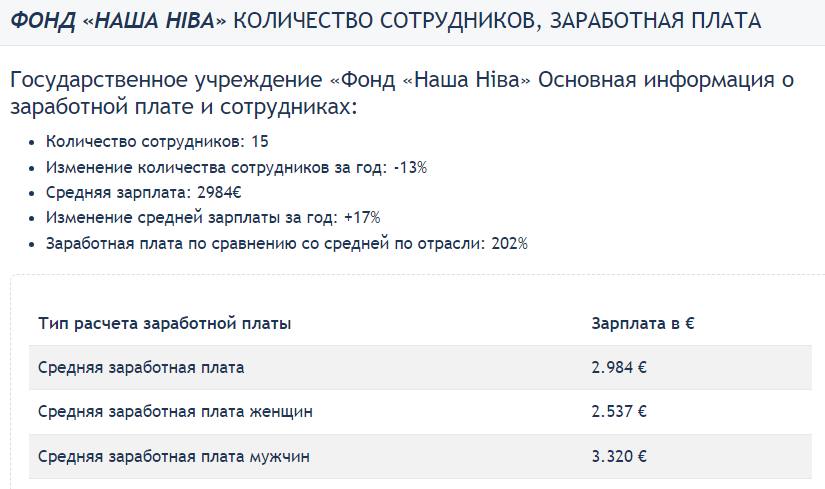Screen dimensions: 825x489
Task: Click the +17% salary change value
Action: point(362,218)
